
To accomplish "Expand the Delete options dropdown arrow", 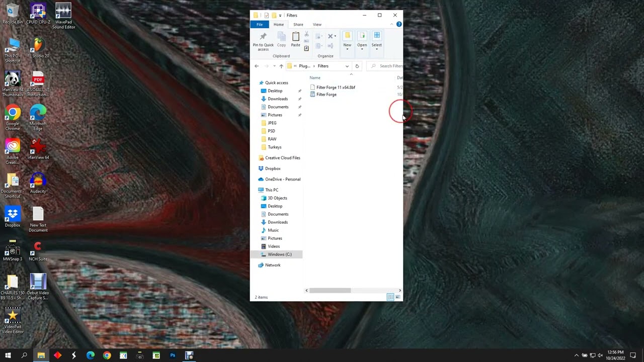I will click(x=335, y=36).
